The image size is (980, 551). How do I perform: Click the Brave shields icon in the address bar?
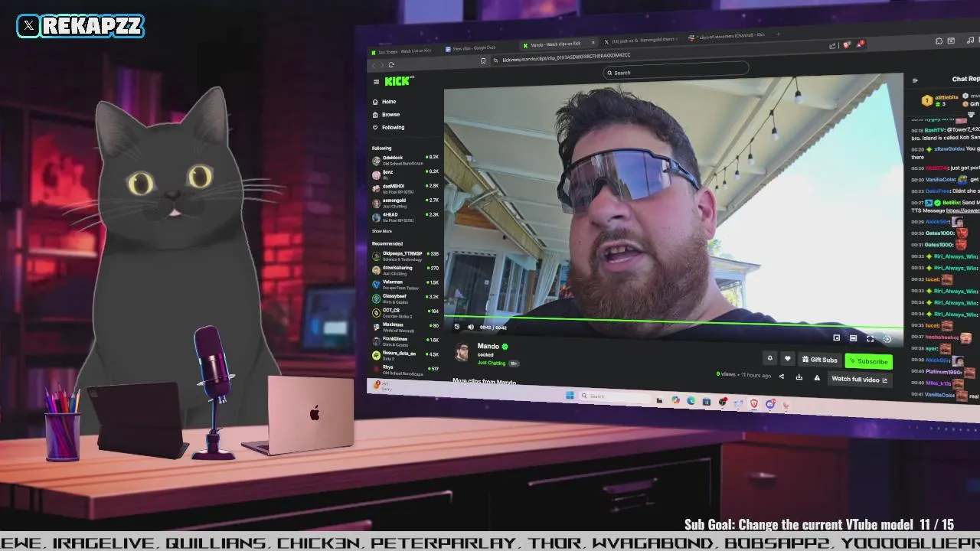(x=846, y=45)
